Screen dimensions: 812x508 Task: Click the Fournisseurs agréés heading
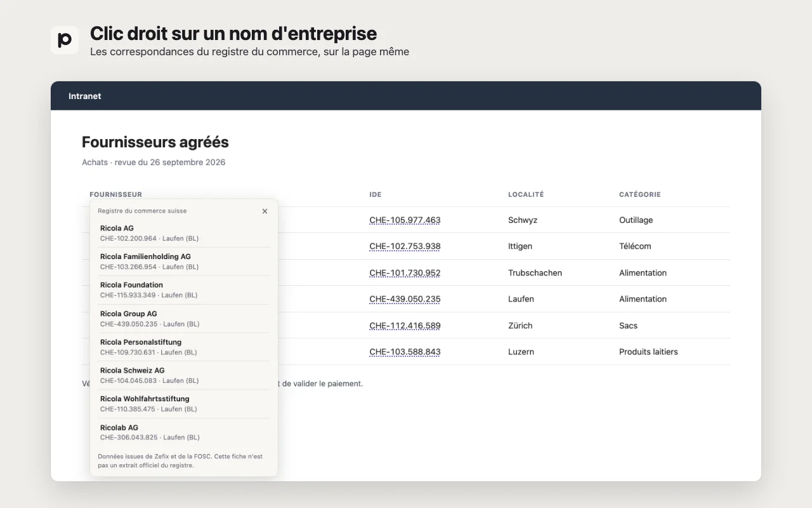pos(155,142)
